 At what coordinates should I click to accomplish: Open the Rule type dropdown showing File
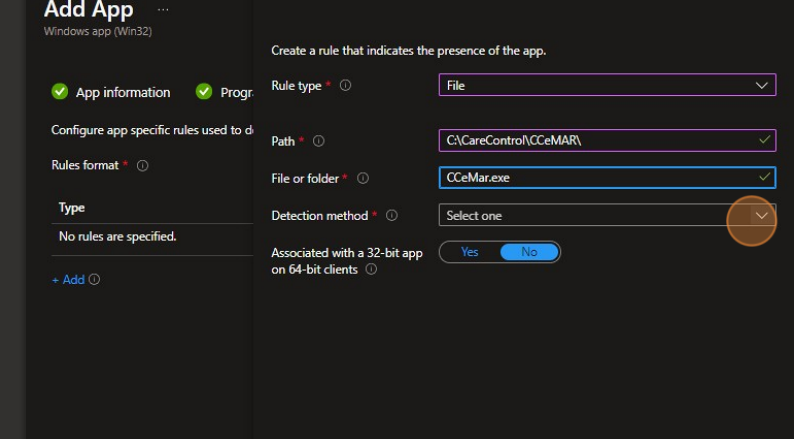607,86
